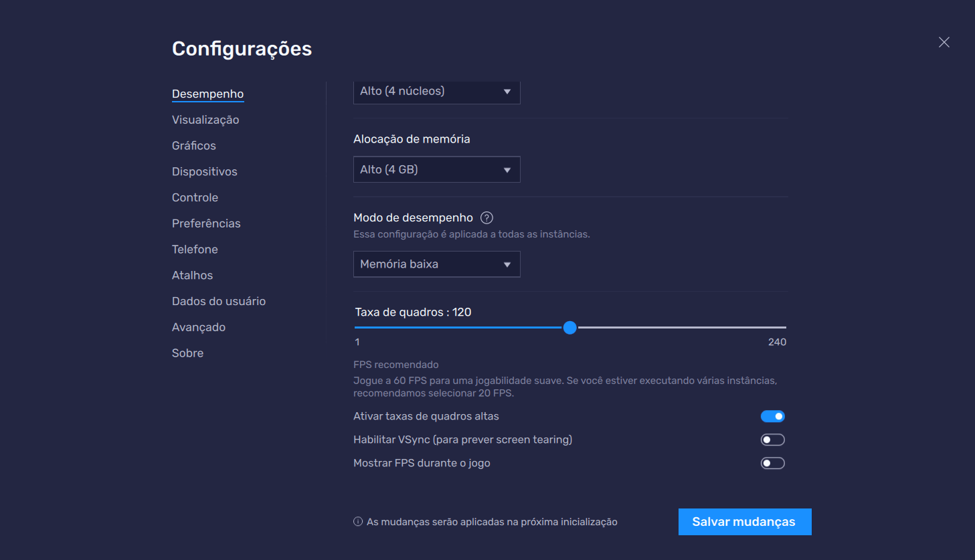Open the Modo de desempenho help icon
Screen dimensions: 975x560
pyautogui.click(x=487, y=217)
